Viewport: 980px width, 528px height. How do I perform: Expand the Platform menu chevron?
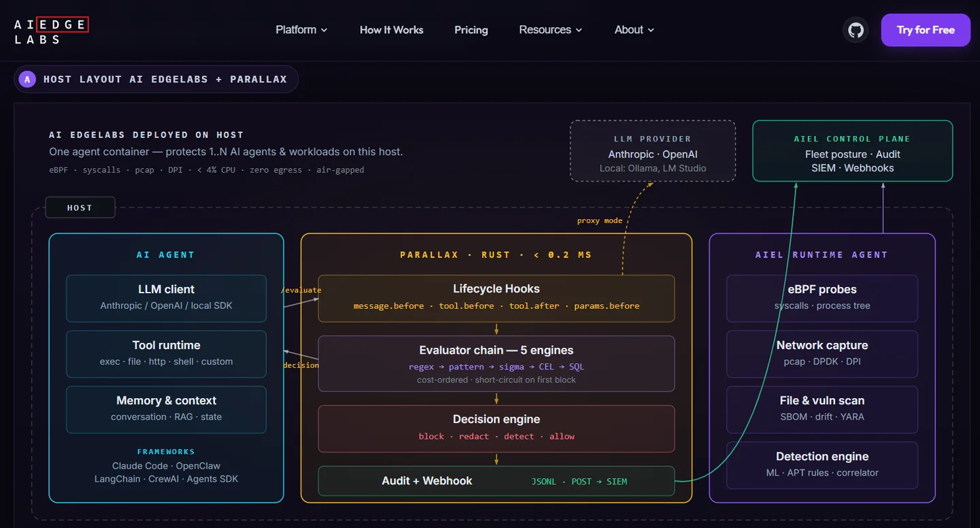coord(324,30)
